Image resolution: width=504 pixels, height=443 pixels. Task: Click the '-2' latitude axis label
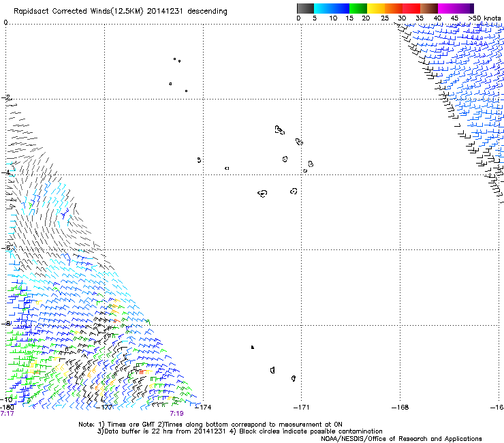tap(5, 97)
